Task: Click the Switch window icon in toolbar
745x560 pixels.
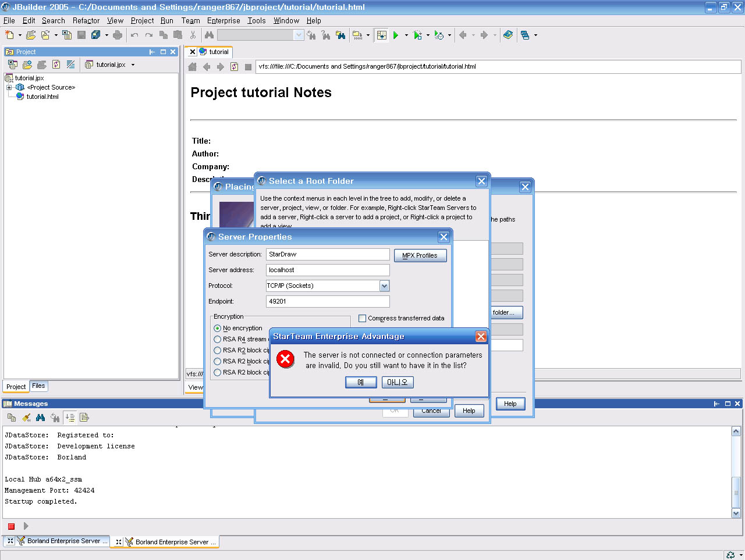Action: coord(525,35)
